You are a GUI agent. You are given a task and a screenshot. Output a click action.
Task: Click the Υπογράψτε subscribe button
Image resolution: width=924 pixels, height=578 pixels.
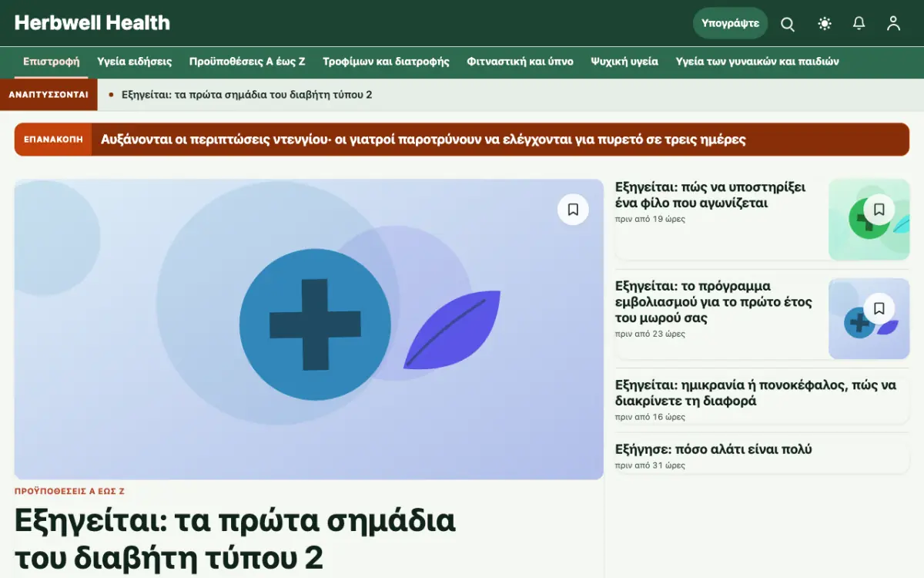[x=730, y=23]
